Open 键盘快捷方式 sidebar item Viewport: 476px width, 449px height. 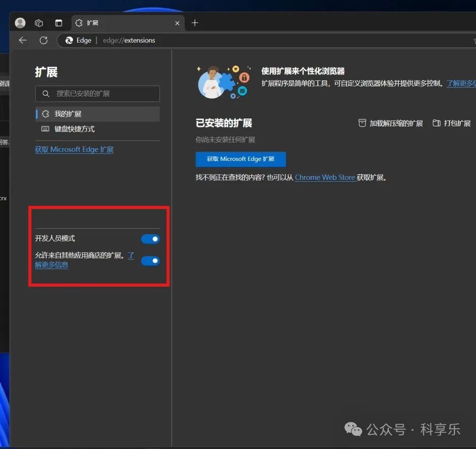click(97, 129)
